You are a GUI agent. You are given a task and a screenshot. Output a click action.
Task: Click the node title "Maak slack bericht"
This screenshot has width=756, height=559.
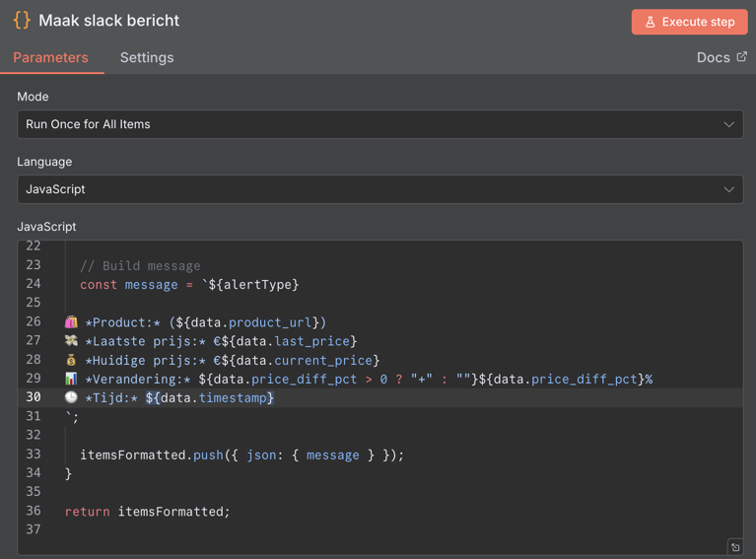pyautogui.click(x=108, y=21)
